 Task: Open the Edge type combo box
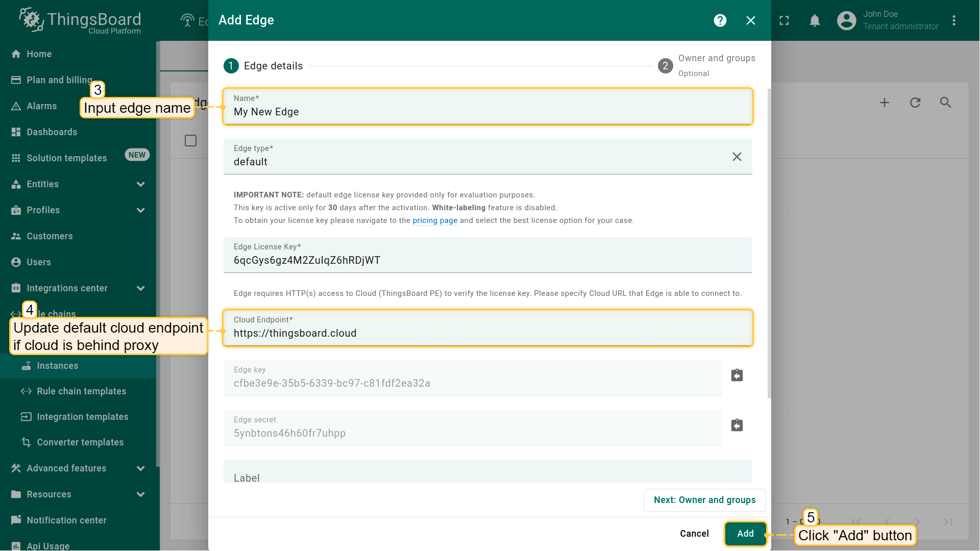(488, 157)
